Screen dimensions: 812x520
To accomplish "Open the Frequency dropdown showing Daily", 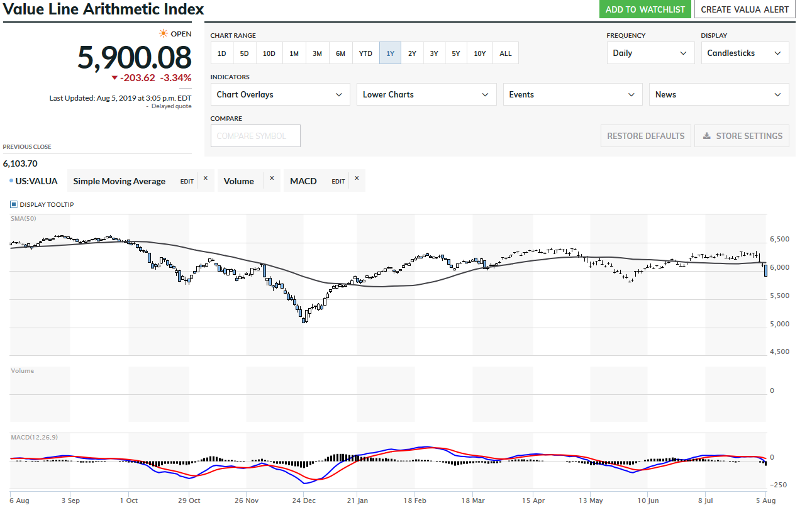I will pos(650,53).
